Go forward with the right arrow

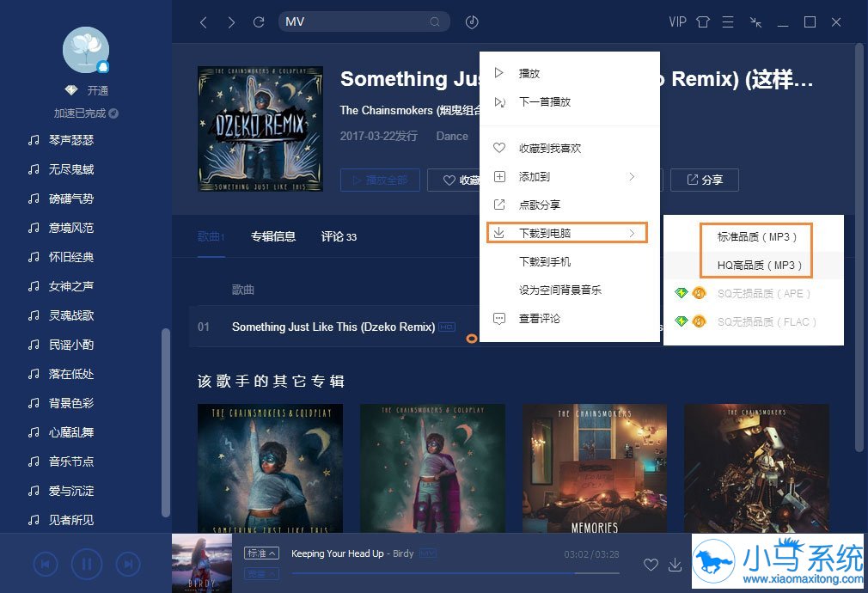coord(231,22)
